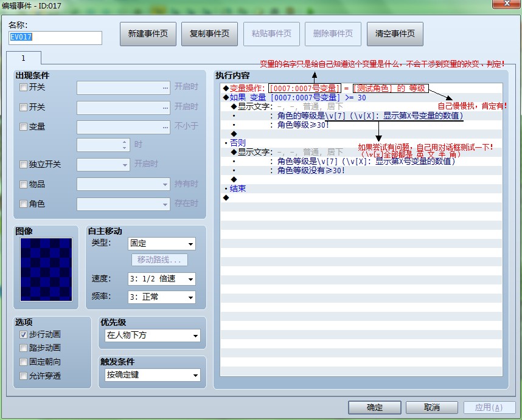Open the 触发条件 dropdown 按确定键
522x420 pixels.
[153, 375]
